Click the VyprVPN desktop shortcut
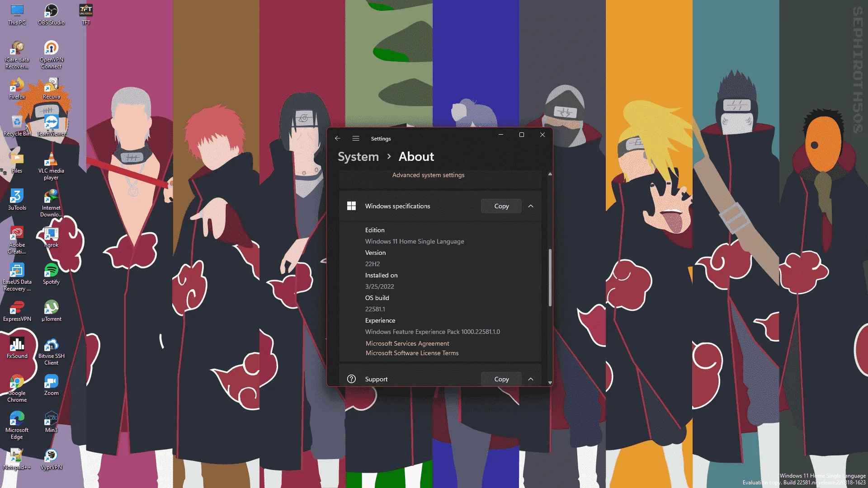Screen dimensions: 868x488 pyautogui.click(x=51, y=460)
